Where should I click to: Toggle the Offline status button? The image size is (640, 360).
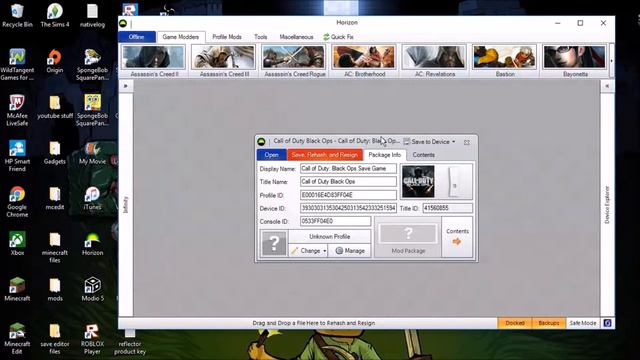(x=137, y=37)
